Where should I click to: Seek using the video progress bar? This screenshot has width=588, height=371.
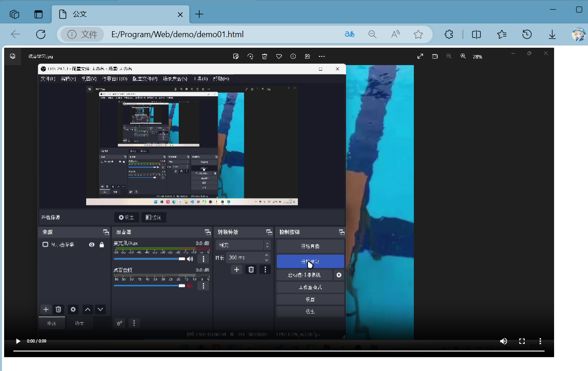tap(279, 351)
